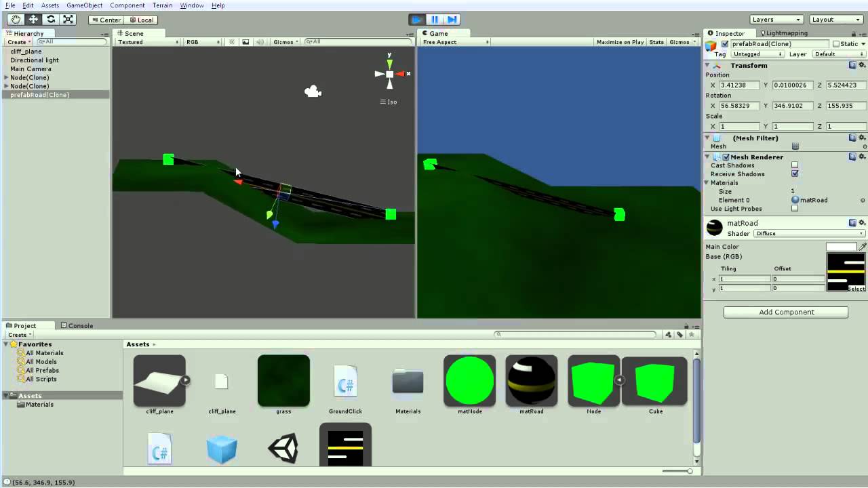Viewport: 868px width, 488px height.
Task: Open the Tag Untagged dropdown
Action: point(759,54)
